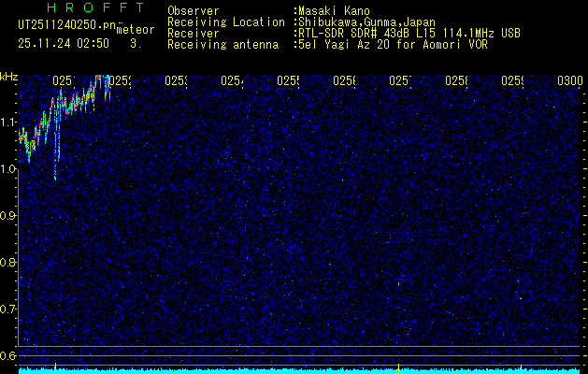Select the 5el Yagi Az 20 antenna text

[x=393, y=45]
